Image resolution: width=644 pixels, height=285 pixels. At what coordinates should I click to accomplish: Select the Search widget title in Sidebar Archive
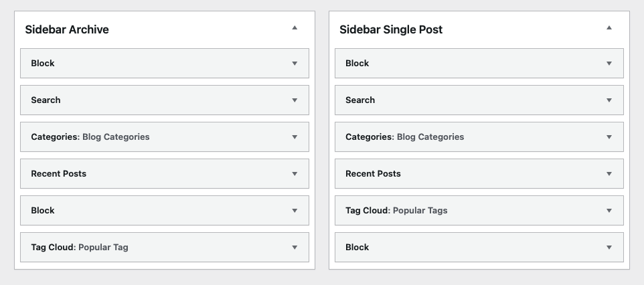tap(46, 100)
